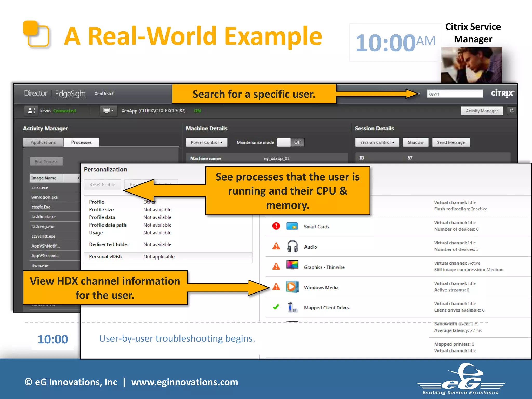The width and height of the screenshot is (532, 399).
Task: Click the www.eginnovations.com link
Action: tap(185, 382)
